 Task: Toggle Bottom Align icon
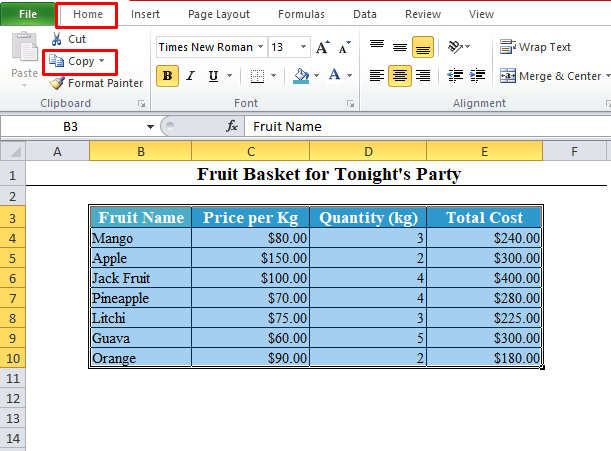[423, 47]
